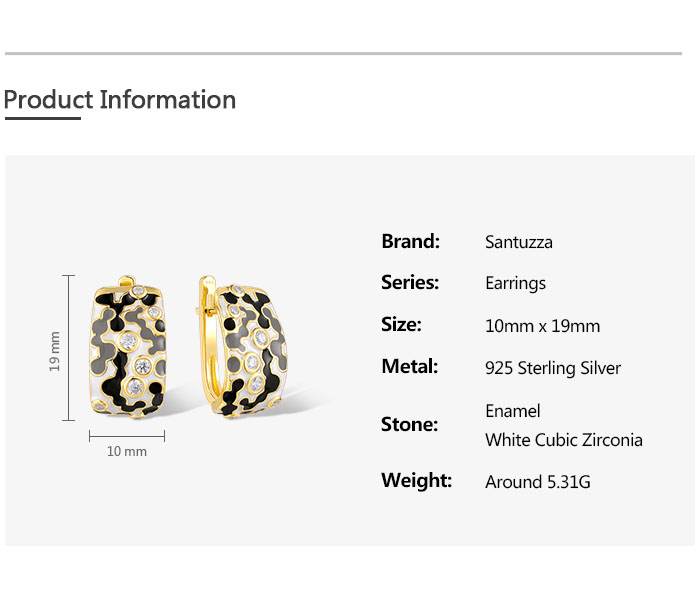Click the Metal: field label
This screenshot has width=700, height=596.
[409, 367]
